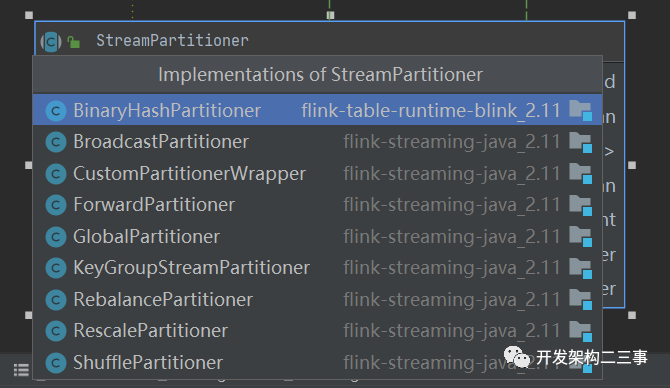Select KeyGroupStreamPartitioner entry

pyautogui.click(x=317, y=268)
